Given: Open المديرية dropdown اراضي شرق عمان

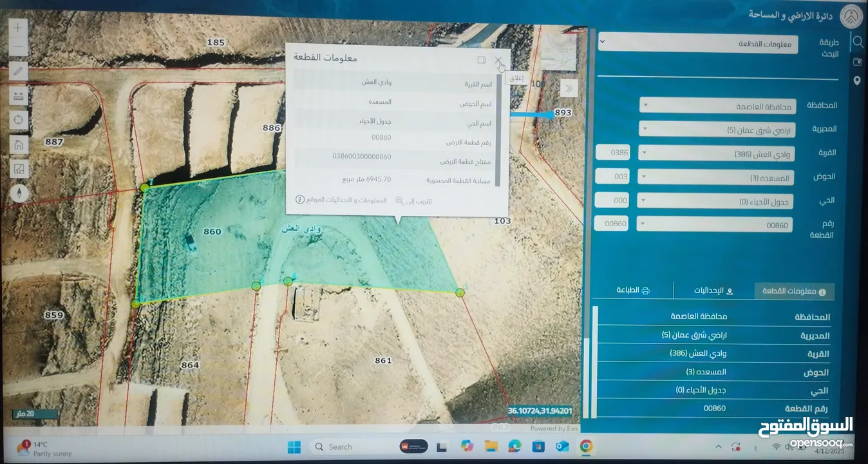Looking at the screenshot, I should (x=717, y=130).
